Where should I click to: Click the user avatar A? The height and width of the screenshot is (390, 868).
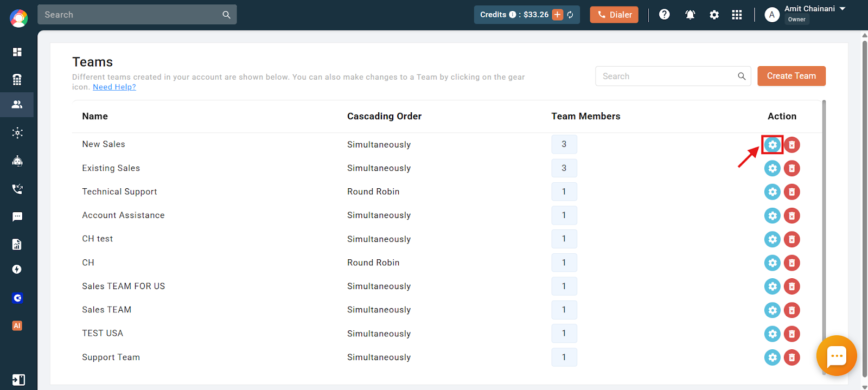tap(772, 15)
